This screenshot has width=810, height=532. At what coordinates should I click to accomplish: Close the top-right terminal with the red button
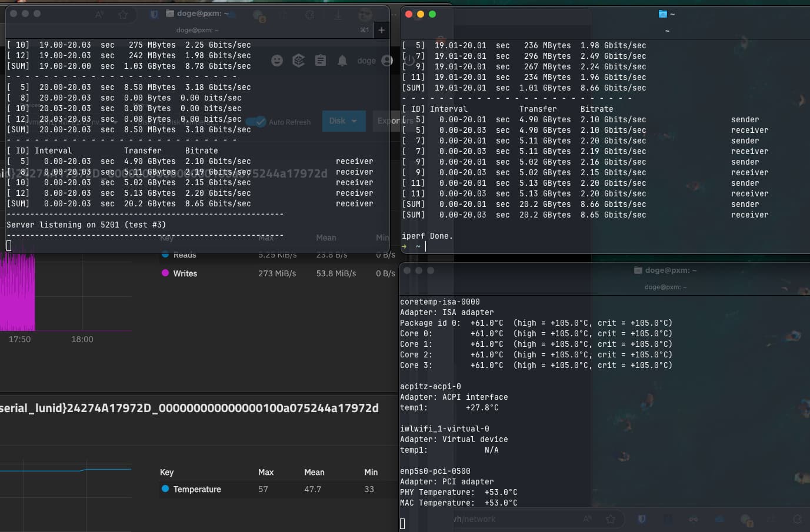[409, 14]
